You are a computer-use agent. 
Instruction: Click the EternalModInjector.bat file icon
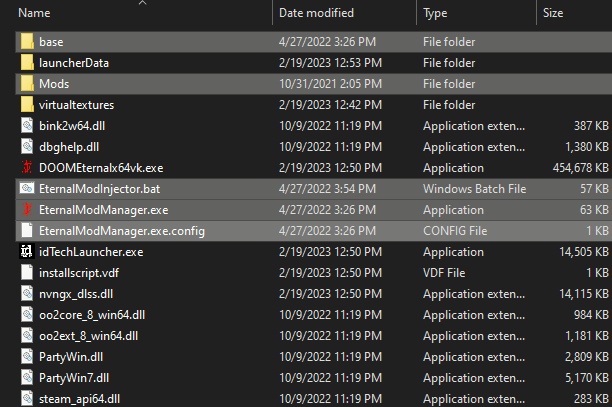pos(27,188)
